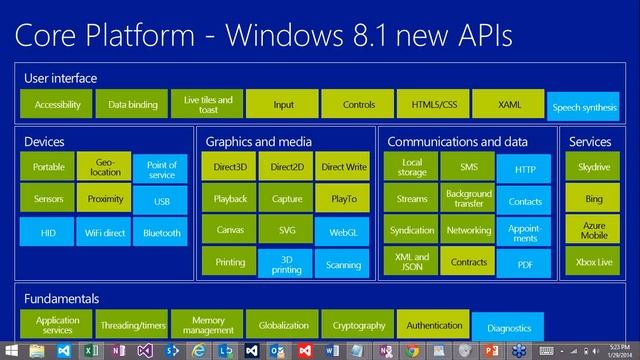The width and height of the screenshot is (640, 360).
Task: Select the XML and JSON tile
Action: [x=411, y=261]
